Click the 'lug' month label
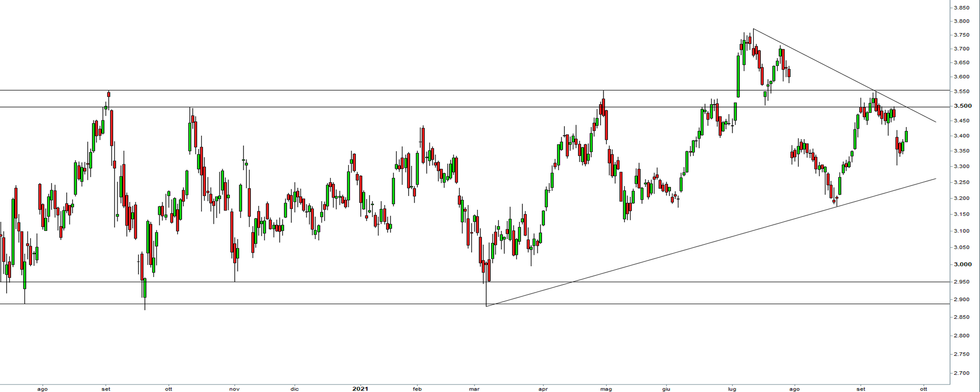Screen dimensions: 980x392 (x=732, y=389)
